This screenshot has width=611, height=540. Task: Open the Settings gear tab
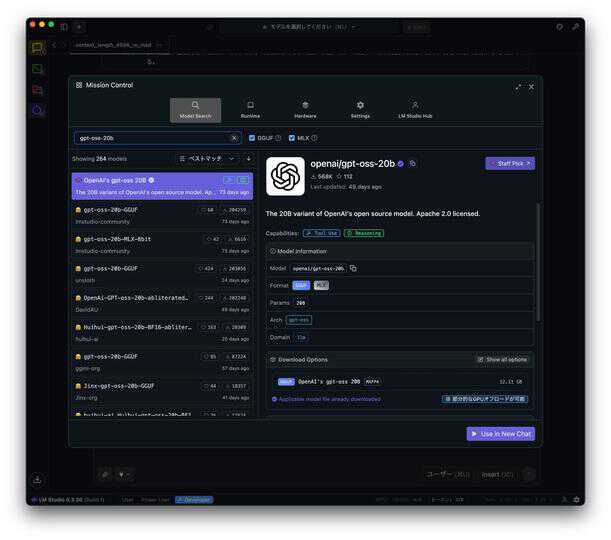[x=360, y=109]
